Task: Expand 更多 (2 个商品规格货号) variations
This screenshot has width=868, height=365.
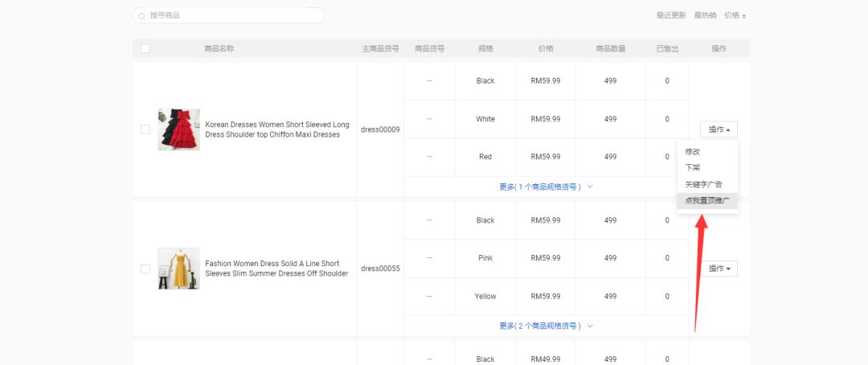Action: [546, 326]
